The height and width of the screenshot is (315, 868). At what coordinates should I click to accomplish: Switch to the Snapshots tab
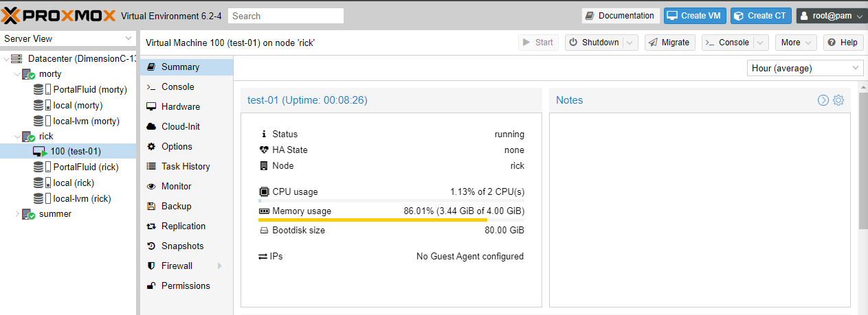point(182,246)
